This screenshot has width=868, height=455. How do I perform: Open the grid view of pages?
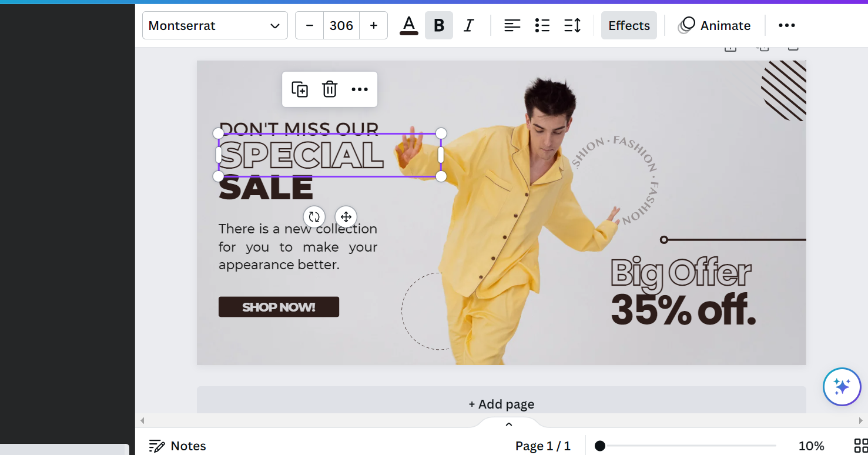(860, 446)
